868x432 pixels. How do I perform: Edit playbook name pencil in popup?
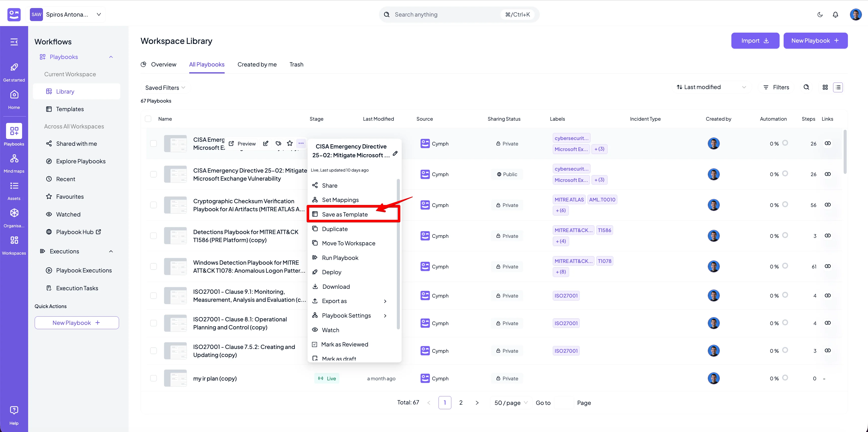click(x=395, y=154)
